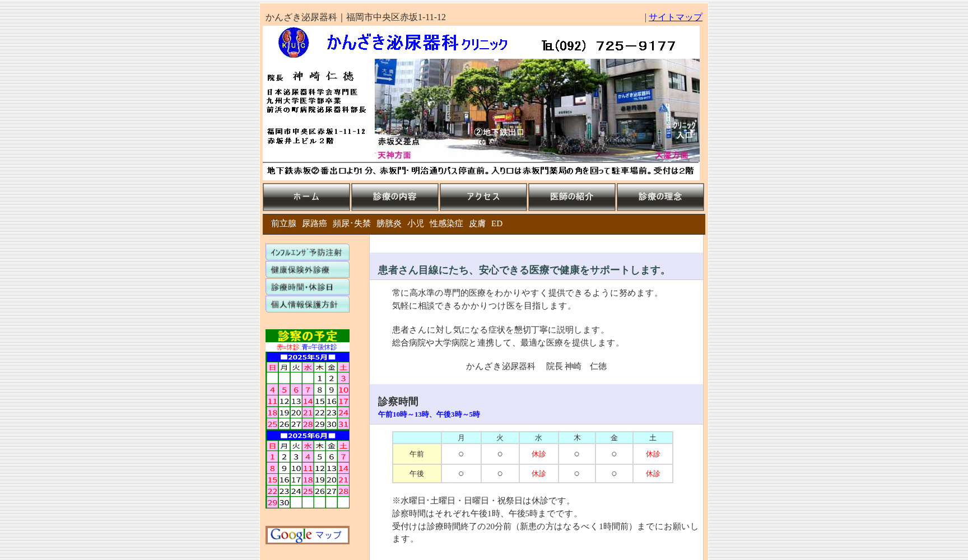Open the 個人情報保護方針 page
This screenshot has width=968, height=560.
point(307,304)
